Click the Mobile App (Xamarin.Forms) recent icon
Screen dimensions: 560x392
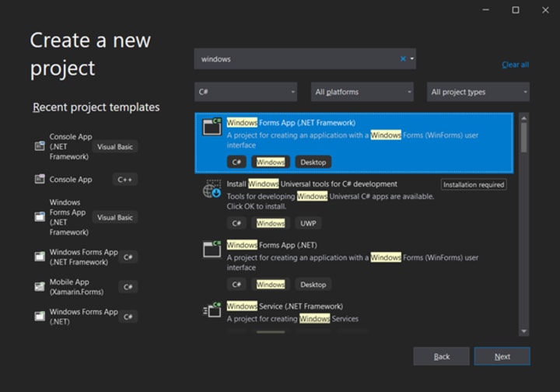[40, 287]
